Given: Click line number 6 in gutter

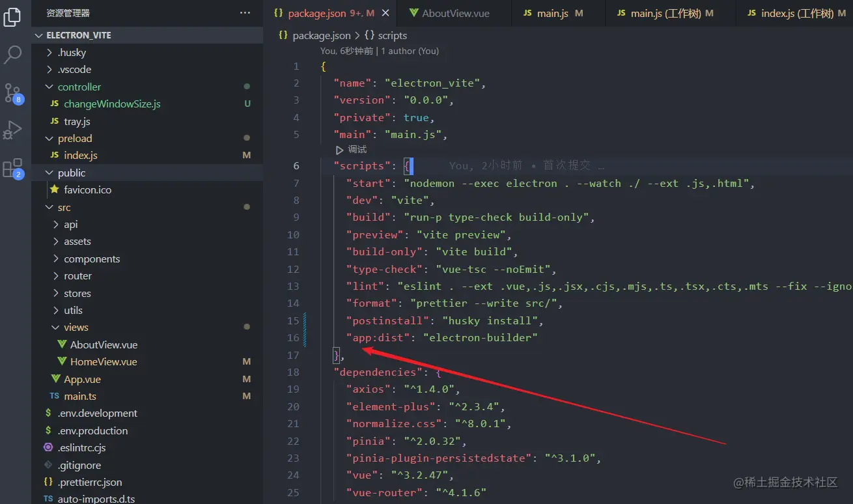Looking at the screenshot, I should 296,166.
